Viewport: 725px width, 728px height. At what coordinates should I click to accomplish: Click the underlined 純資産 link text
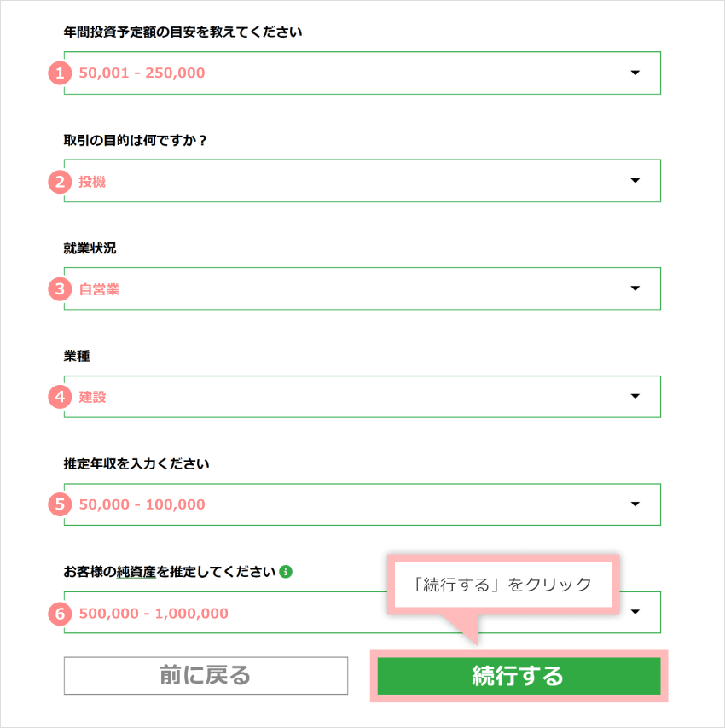(x=136, y=572)
